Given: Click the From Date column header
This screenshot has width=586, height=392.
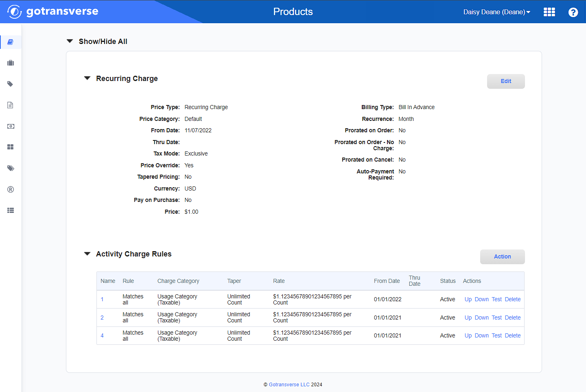Looking at the screenshot, I should pyautogui.click(x=387, y=281).
